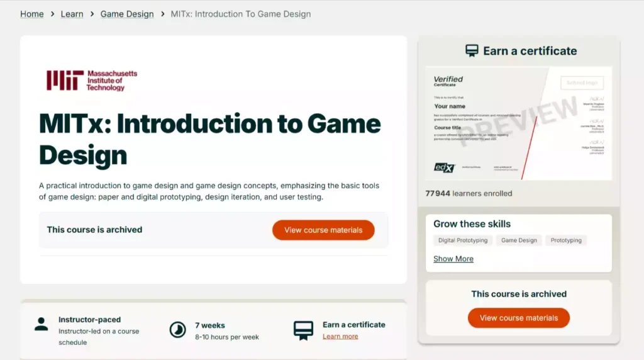
Task: Expand skills with Show More link
Action: 453,259
